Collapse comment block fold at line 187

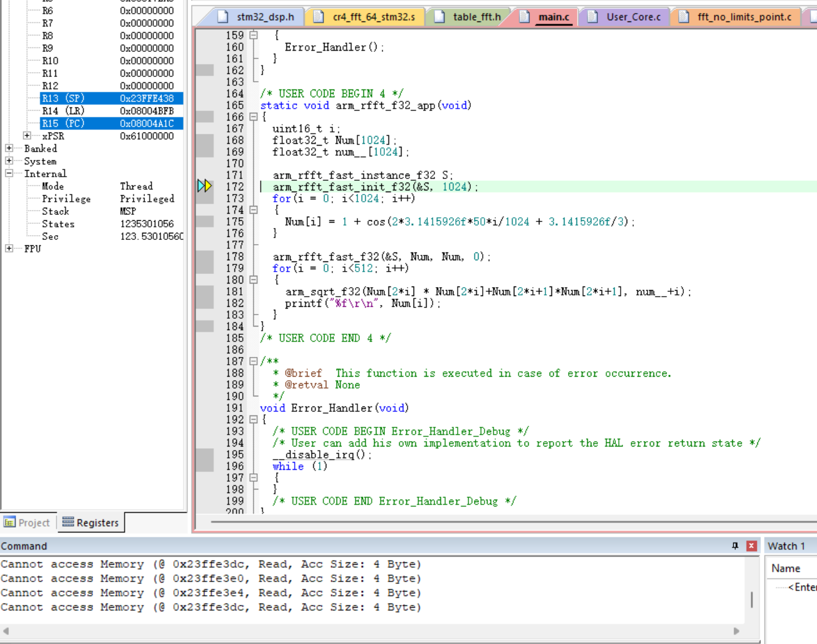pos(254,361)
